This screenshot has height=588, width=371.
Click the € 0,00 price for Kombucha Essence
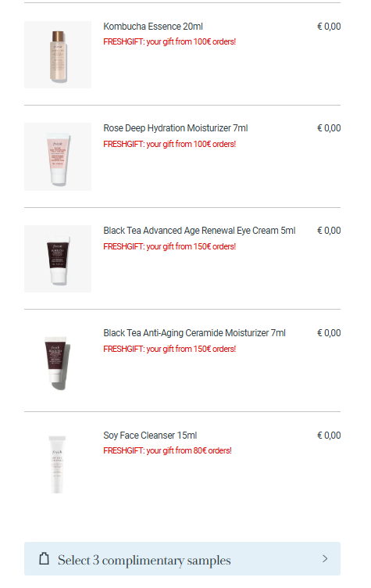pos(329,27)
